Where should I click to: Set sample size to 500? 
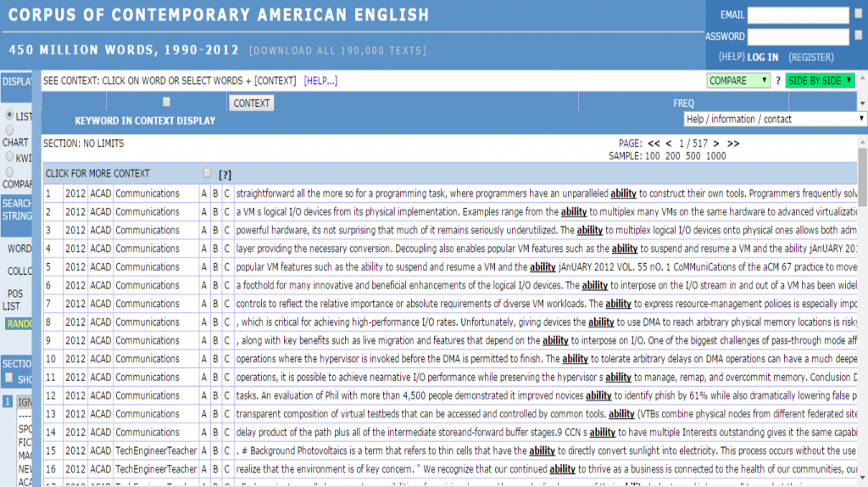click(693, 156)
